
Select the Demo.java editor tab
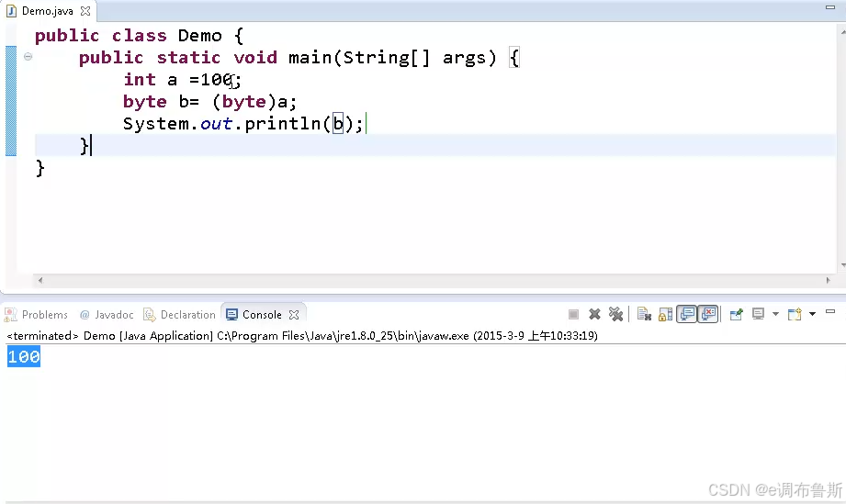click(48, 11)
